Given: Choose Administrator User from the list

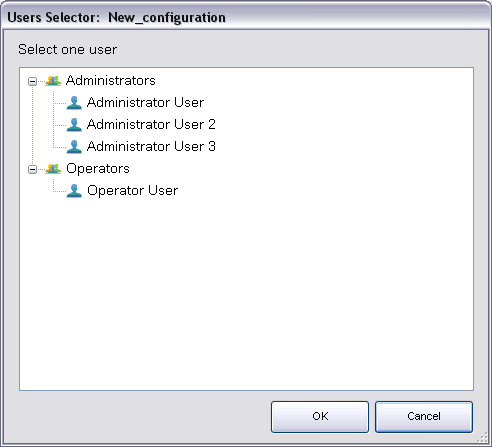Looking at the screenshot, I should [145, 103].
